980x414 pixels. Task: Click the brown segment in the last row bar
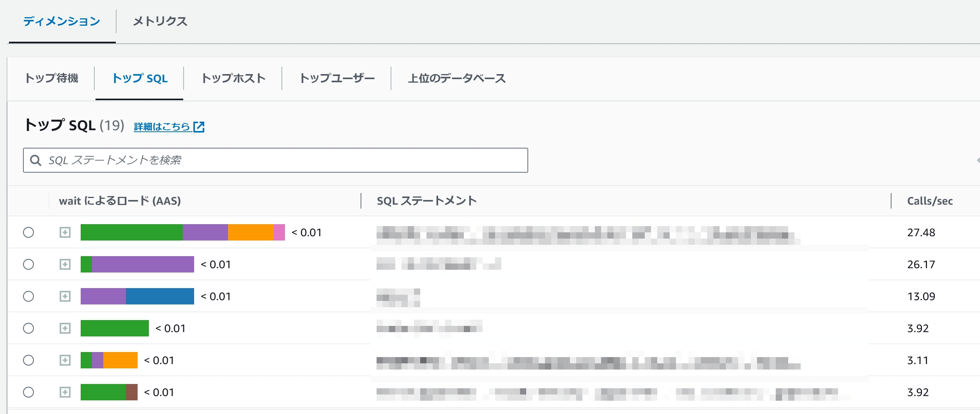132,392
